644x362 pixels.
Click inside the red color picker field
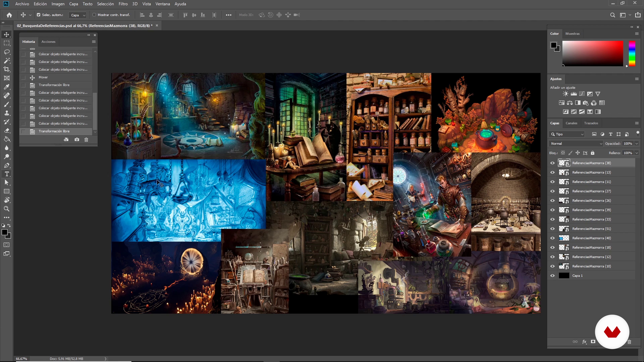pyautogui.click(x=593, y=53)
